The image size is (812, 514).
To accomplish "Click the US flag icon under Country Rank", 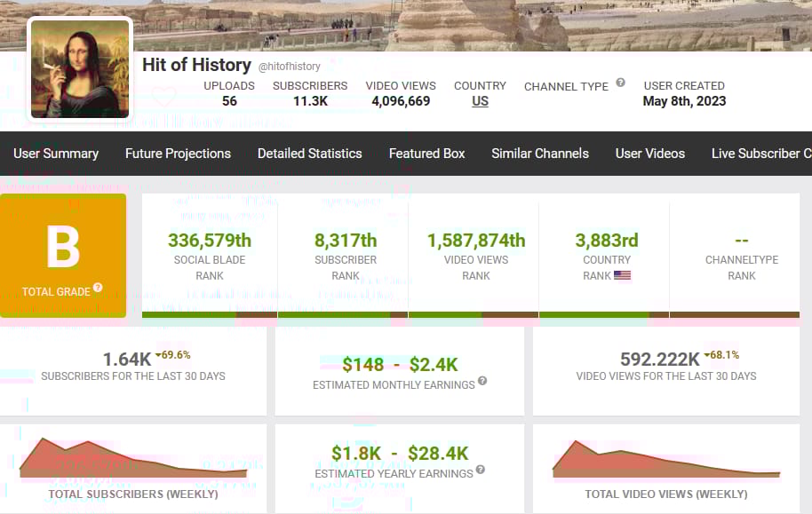I will coord(622,275).
